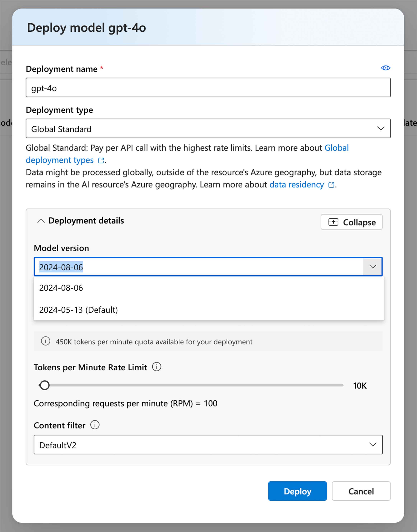The width and height of the screenshot is (417, 532).
Task: Click the Tokens per Minute slider handle
Action: (x=44, y=385)
